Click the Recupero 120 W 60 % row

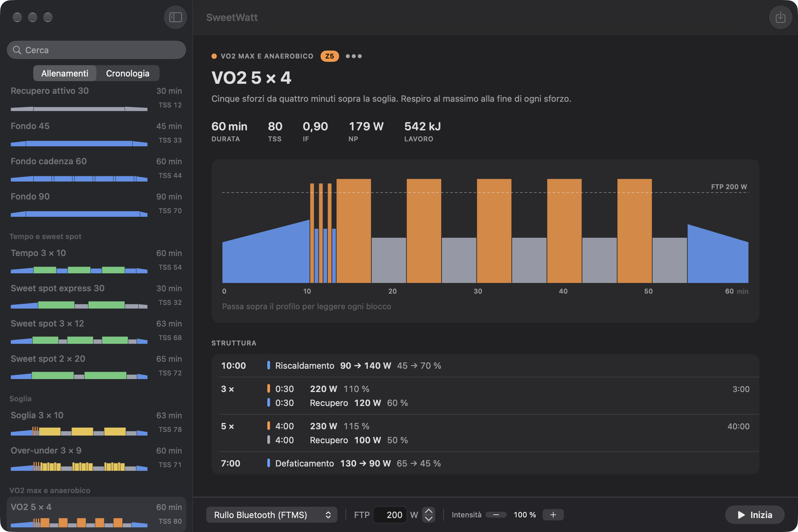(x=337, y=403)
